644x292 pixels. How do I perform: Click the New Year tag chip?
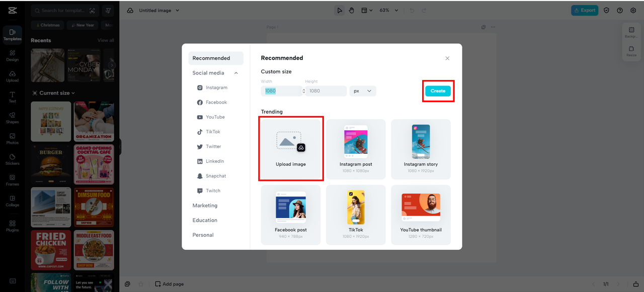(83, 25)
